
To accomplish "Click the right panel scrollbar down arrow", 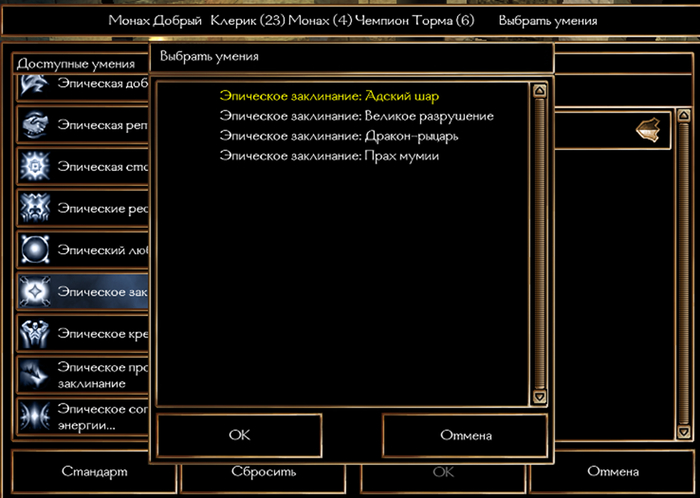I will tap(684, 432).
